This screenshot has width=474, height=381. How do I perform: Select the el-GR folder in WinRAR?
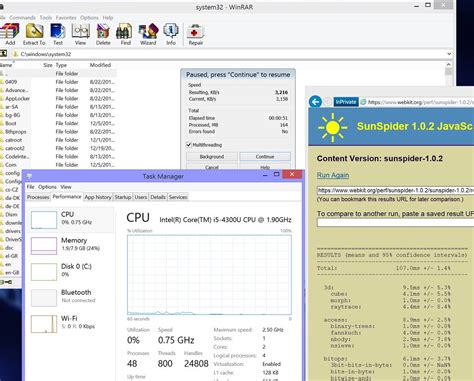coord(11,256)
